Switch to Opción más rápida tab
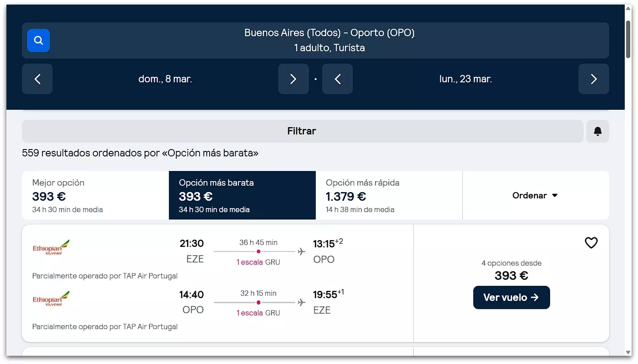Screen dimensions: 638x364 (389, 195)
